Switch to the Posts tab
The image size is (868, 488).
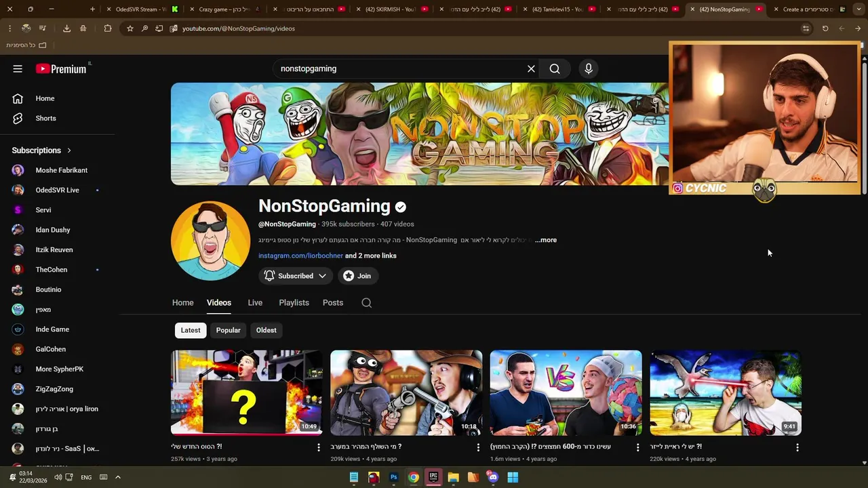tap(332, 303)
